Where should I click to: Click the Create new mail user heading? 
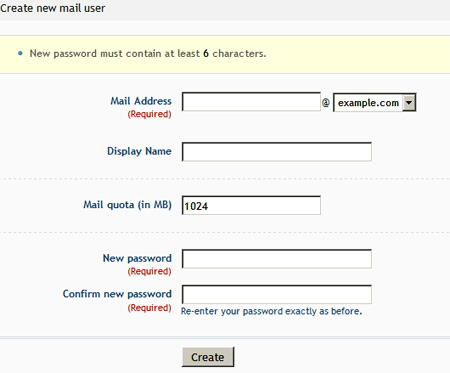tap(53, 8)
